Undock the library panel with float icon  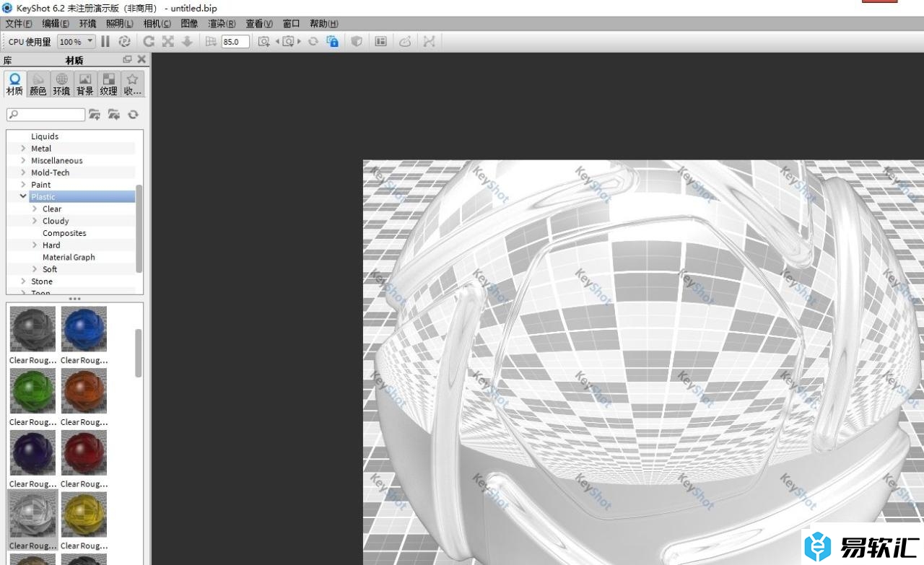click(128, 60)
